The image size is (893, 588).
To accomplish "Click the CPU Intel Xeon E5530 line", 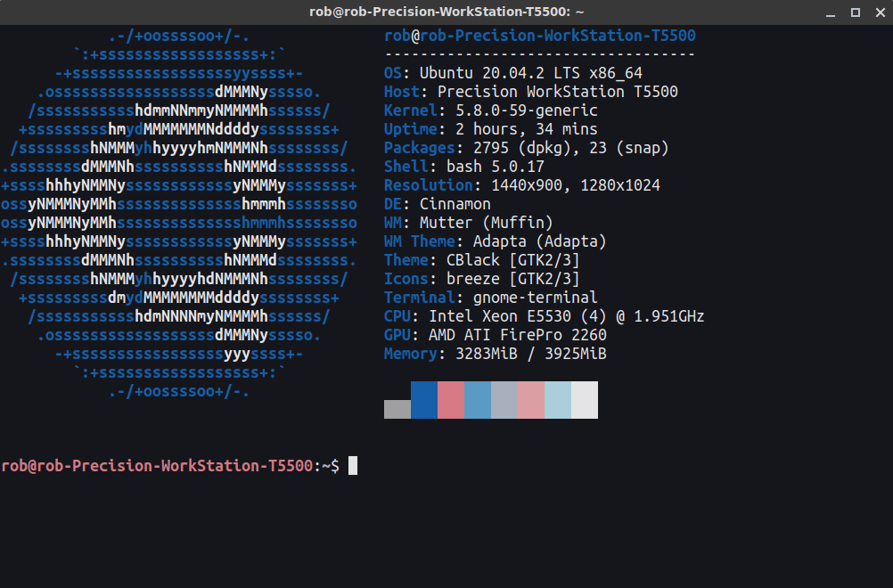I will 544,316.
